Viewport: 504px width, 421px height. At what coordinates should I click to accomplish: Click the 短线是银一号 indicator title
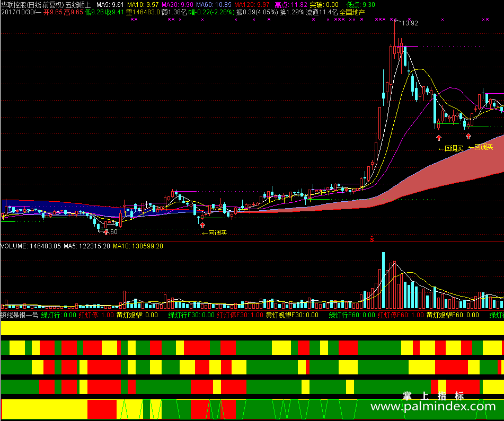(x=20, y=315)
